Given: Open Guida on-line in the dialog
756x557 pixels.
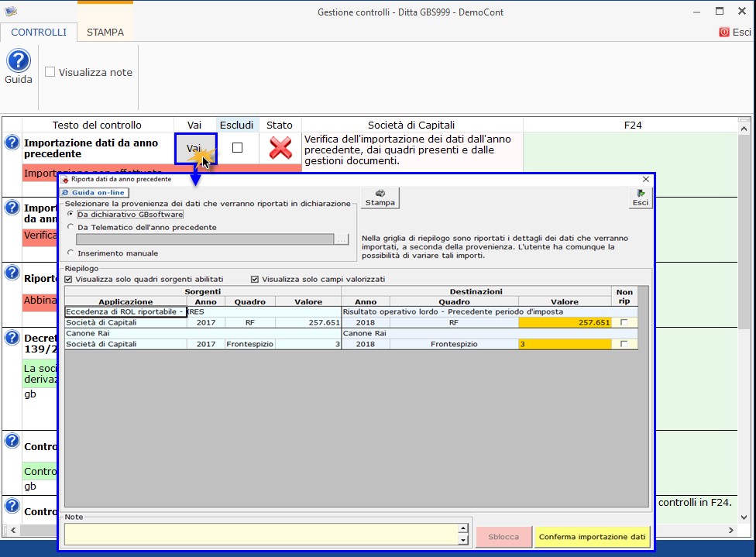Looking at the screenshot, I should pos(94,193).
